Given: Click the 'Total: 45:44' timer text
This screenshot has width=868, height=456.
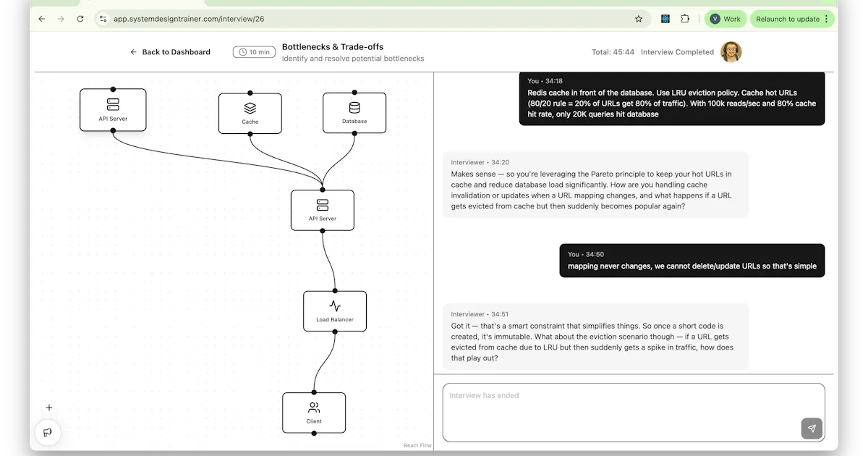Looking at the screenshot, I should 613,52.
